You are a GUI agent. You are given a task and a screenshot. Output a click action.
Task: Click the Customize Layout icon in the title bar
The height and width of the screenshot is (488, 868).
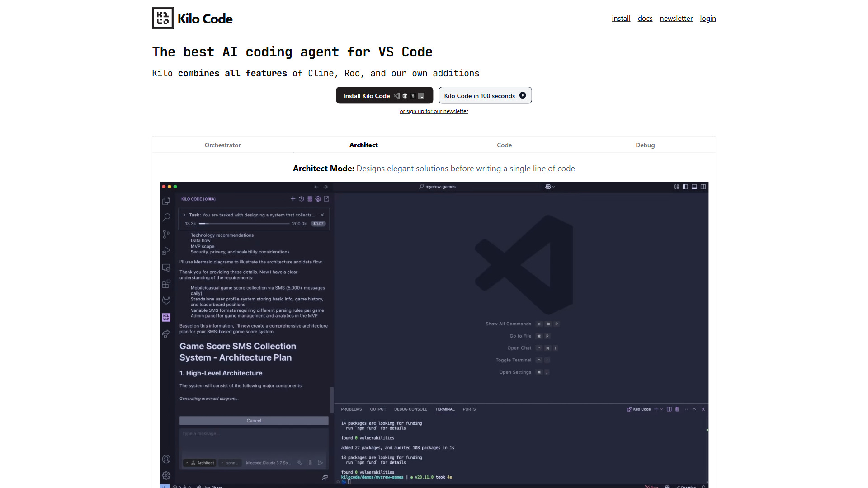677,187
